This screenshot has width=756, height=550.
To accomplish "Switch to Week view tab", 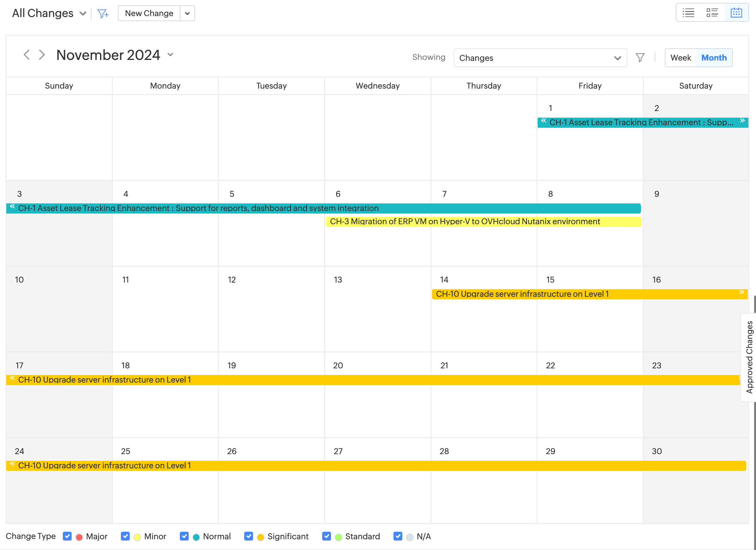I will click(x=680, y=58).
